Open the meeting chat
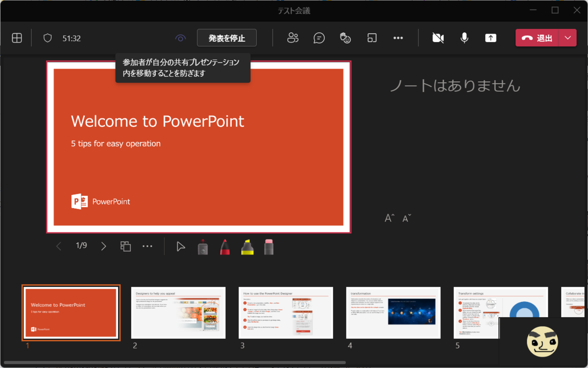The image size is (588, 368). tap(319, 38)
